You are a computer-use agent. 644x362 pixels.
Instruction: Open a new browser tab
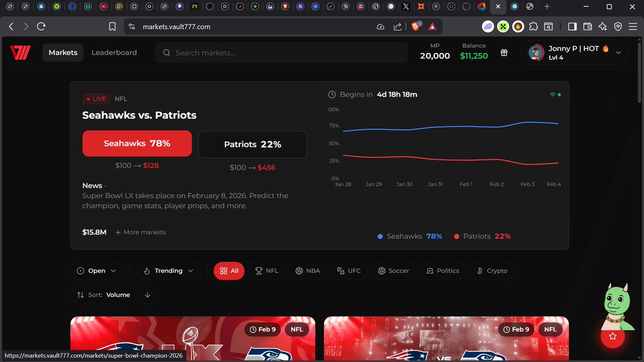tap(547, 6)
